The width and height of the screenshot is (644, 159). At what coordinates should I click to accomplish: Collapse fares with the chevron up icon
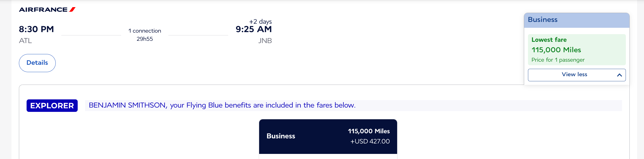pos(619,75)
